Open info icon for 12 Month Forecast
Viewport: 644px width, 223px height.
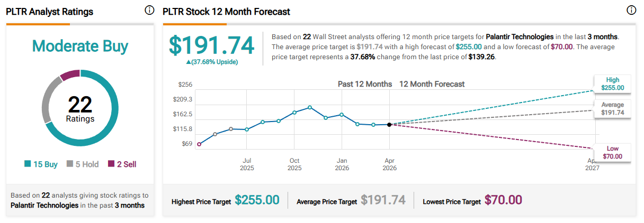[x=631, y=11]
